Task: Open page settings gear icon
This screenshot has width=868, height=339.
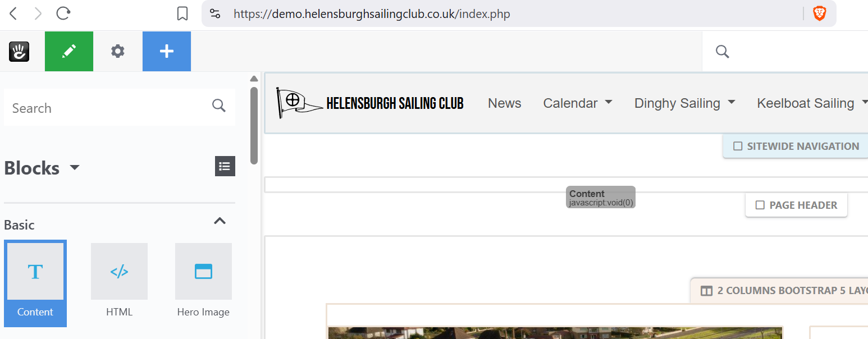Action: click(x=117, y=52)
